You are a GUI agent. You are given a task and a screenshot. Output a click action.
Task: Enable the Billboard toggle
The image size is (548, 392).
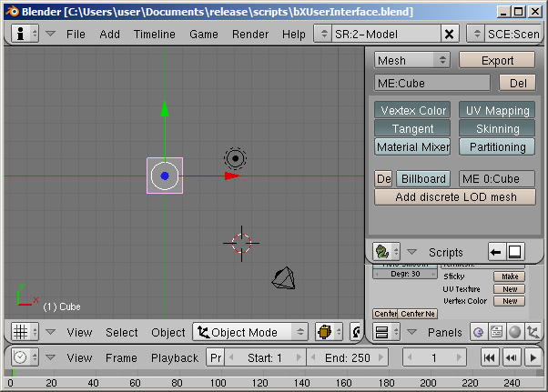[423, 178]
